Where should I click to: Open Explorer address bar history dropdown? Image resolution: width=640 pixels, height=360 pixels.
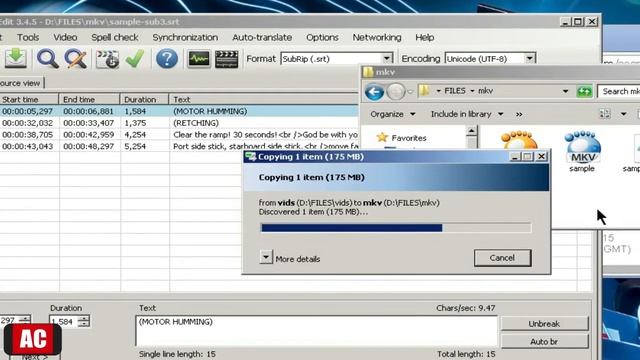[565, 91]
